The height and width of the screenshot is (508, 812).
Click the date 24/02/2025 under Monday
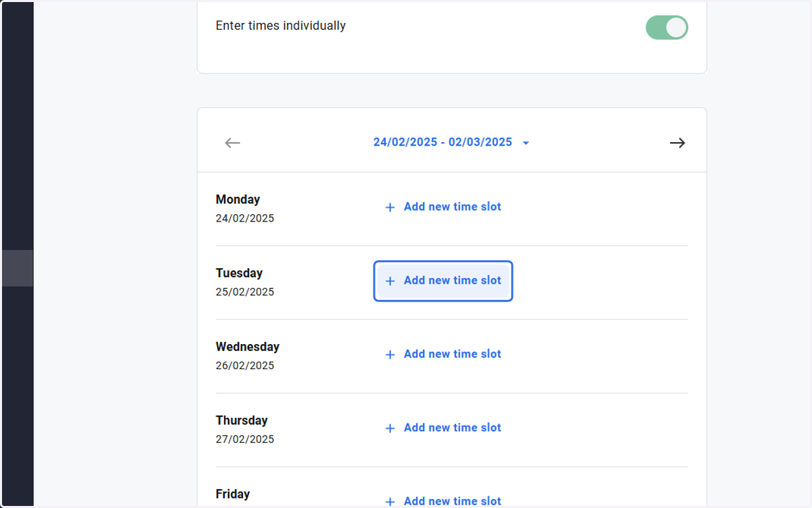pyautogui.click(x=245, y=218)
